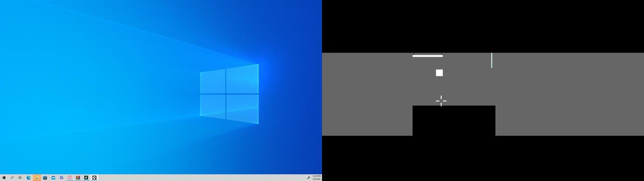644x181 pixels.
Task: Open the Mail app on taskbar
Action: point(53,177)
